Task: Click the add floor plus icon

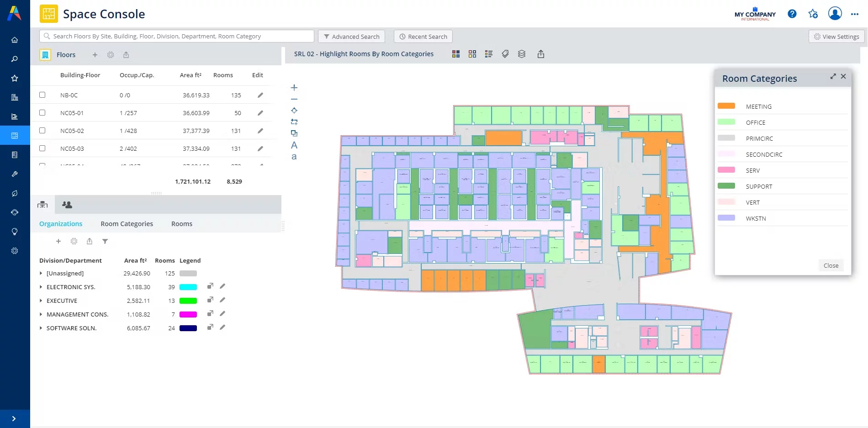Action: (95, 55)
